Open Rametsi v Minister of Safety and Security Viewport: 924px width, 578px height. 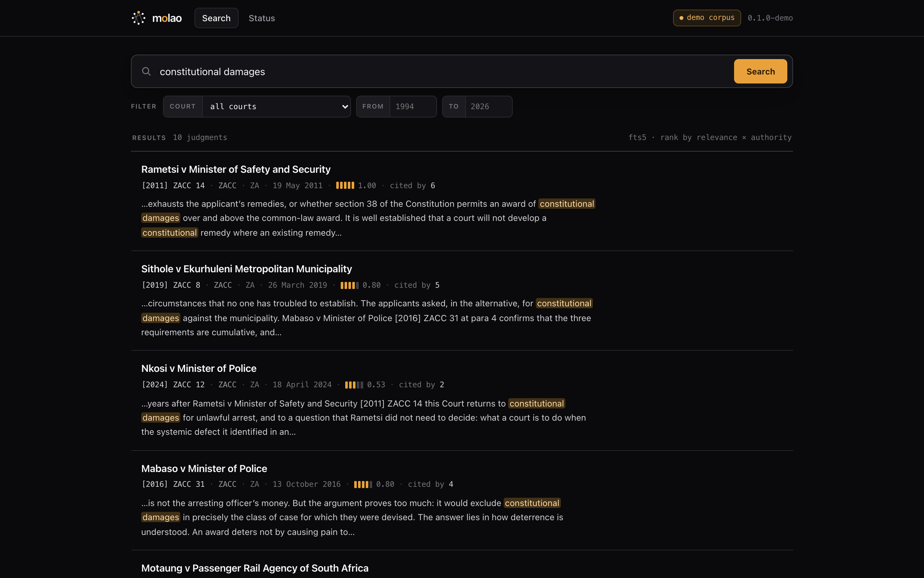(x=236, y=169)
